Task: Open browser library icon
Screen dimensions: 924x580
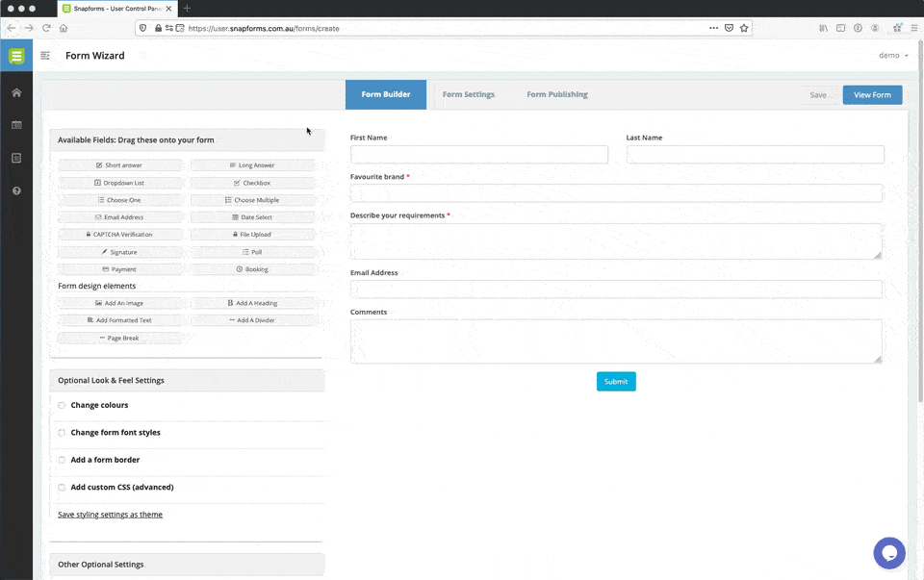Action: tap(823, 28)
